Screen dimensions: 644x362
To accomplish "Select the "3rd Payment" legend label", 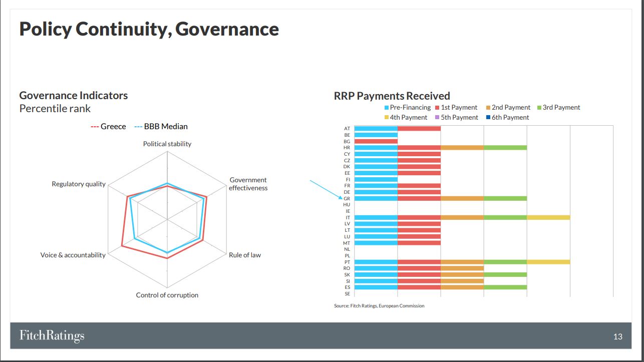I will (561, 108).
